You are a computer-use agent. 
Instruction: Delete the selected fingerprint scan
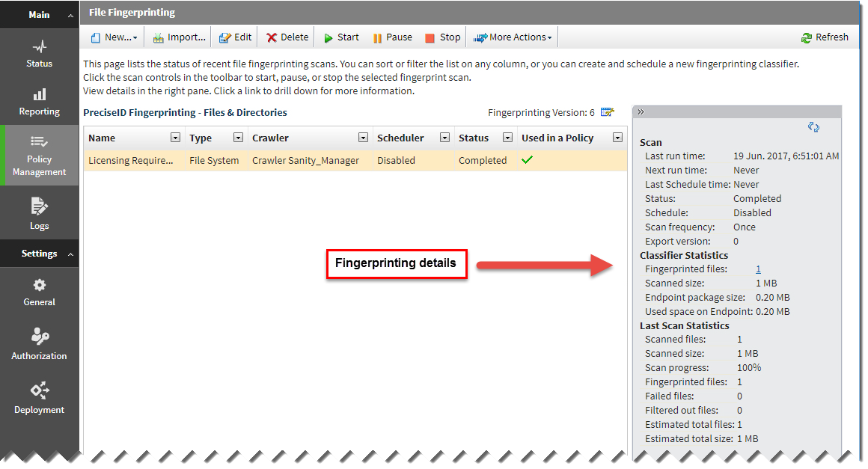pyautogui.click(x=287, y=37)
